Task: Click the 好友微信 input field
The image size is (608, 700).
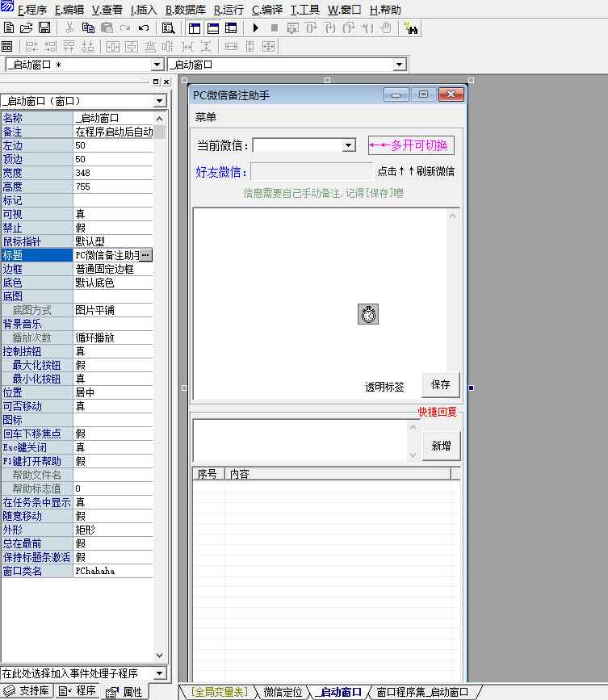Action: [311, 172]
